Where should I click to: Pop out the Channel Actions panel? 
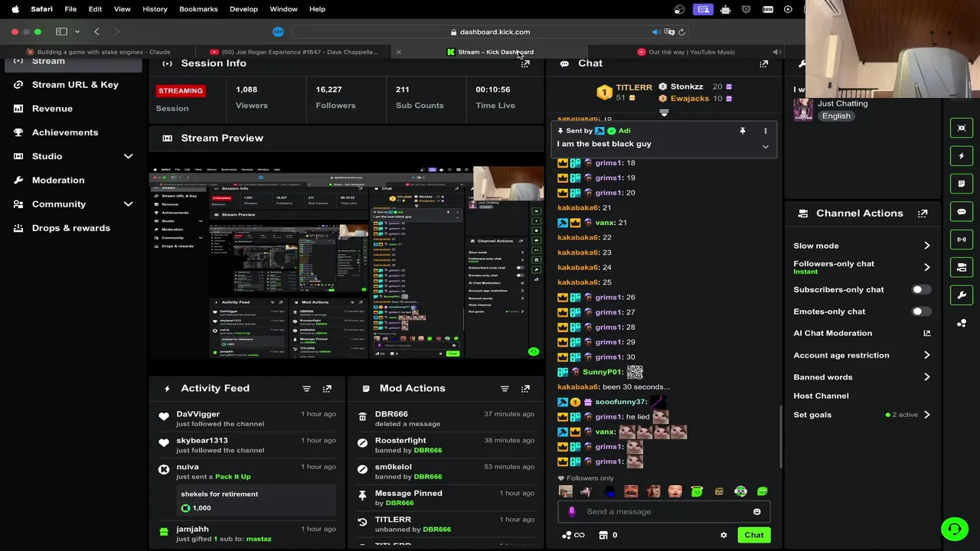pyautogui.click(x=923, y=214)
